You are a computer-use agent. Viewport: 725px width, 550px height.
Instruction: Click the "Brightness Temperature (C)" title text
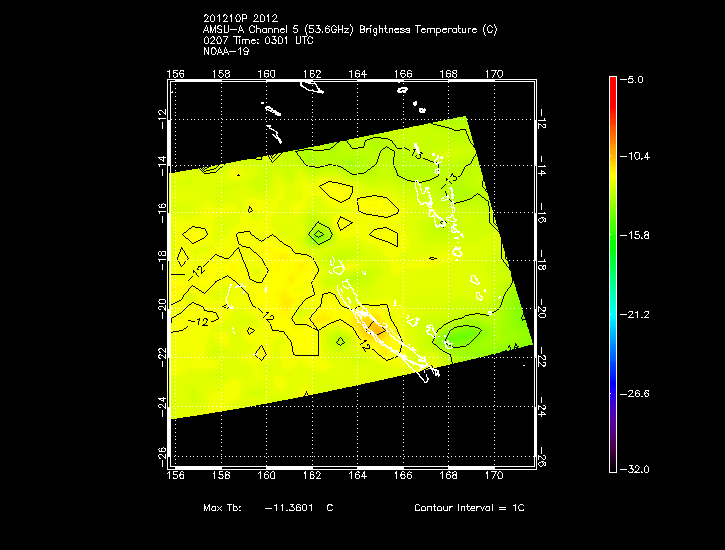[428, 30]
